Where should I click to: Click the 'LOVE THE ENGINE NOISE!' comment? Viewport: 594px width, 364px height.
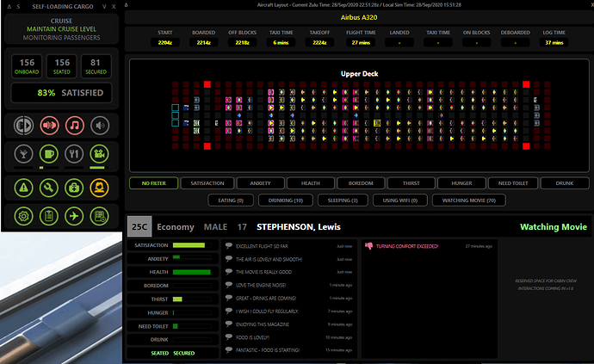point(261,285)
